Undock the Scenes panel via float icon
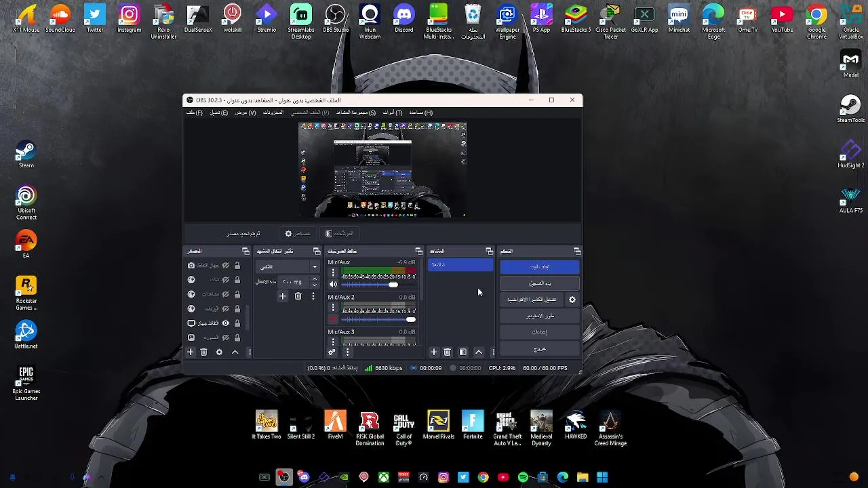This screenshot has width=868, height=488. pyautogui.click(x=490, y=251)
